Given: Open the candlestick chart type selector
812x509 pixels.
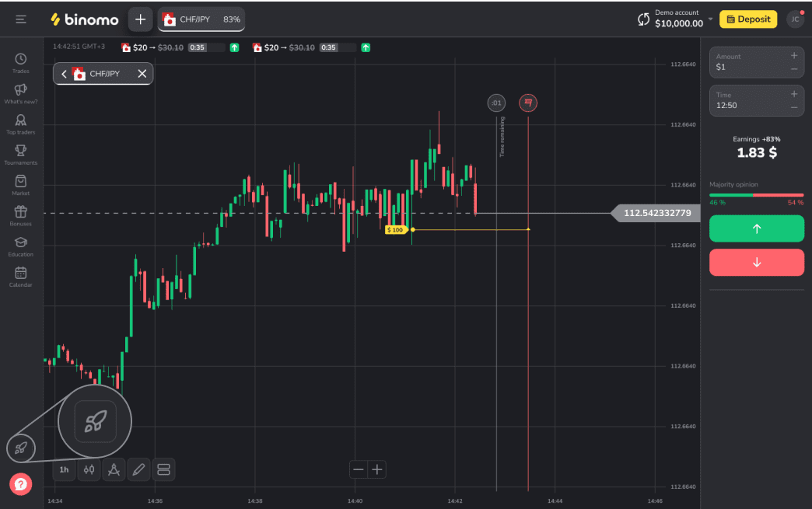Looking at the screenshot, I should (x=89, y=469).
